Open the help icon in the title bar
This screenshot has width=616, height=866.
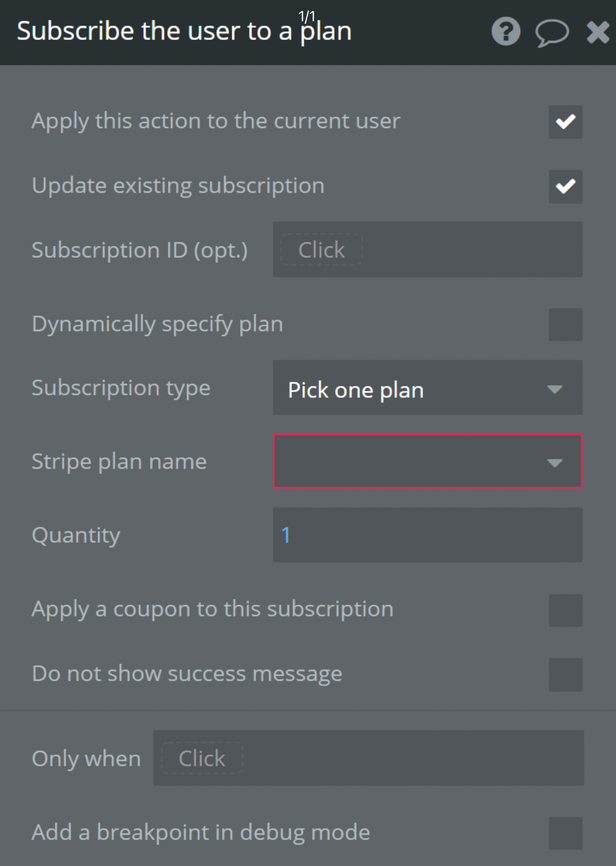tap(506, 31)
